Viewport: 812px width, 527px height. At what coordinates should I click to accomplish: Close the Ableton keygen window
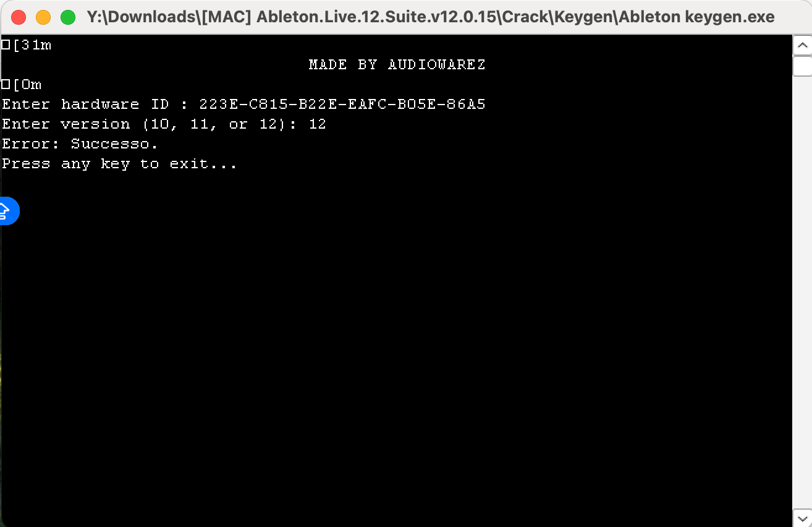pos(19,17)
